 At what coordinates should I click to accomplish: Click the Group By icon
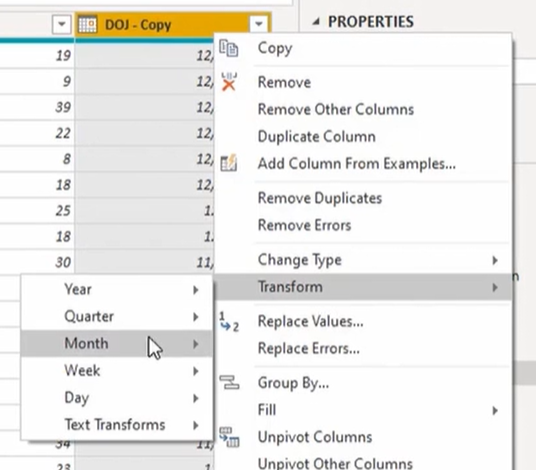229,382
